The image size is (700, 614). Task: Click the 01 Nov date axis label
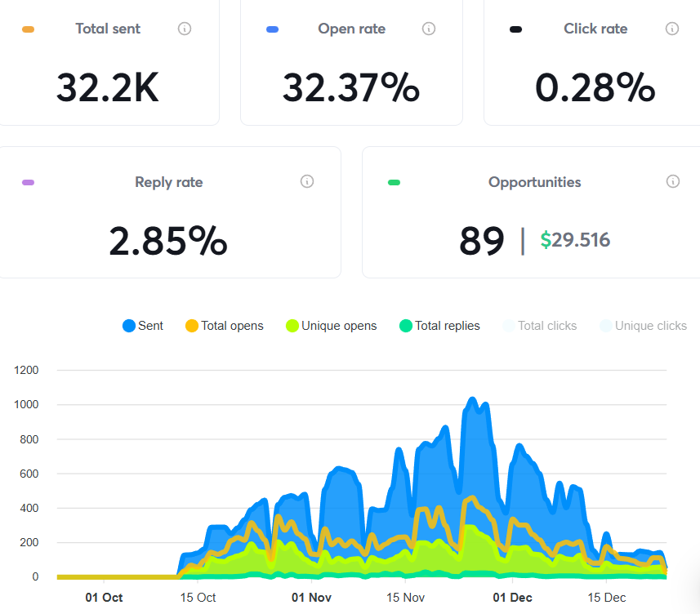point(310,598)
